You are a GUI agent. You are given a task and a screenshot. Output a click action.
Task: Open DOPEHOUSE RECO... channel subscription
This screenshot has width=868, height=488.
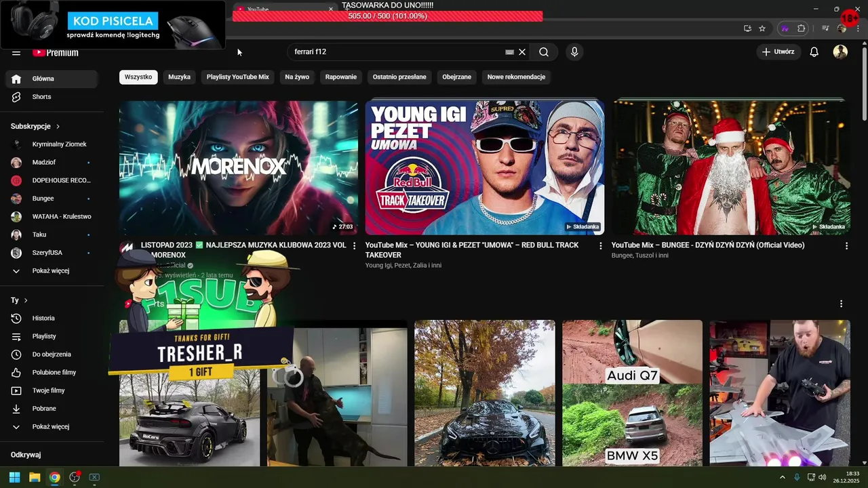(52, 180)
